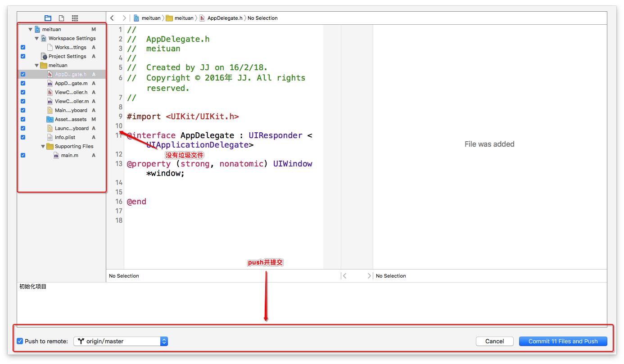This screenshot has height=364, width=624.
Task: Click @end code line
Action: pos(136,202)
